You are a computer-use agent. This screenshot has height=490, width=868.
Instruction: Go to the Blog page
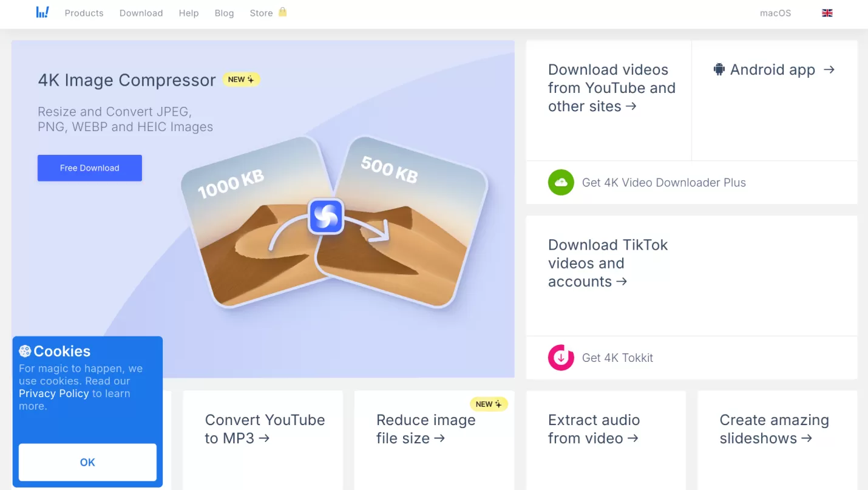pos(224,13)
